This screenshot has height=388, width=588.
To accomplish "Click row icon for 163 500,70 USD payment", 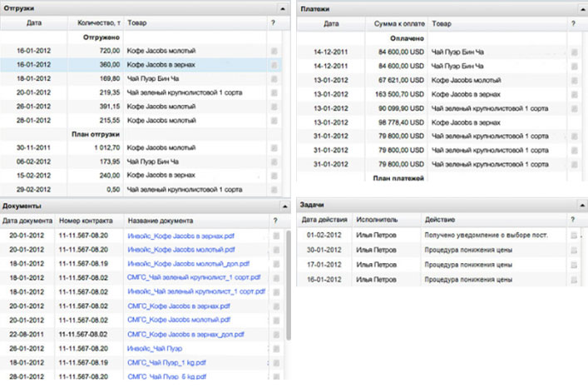I will [x=574, y=95].
